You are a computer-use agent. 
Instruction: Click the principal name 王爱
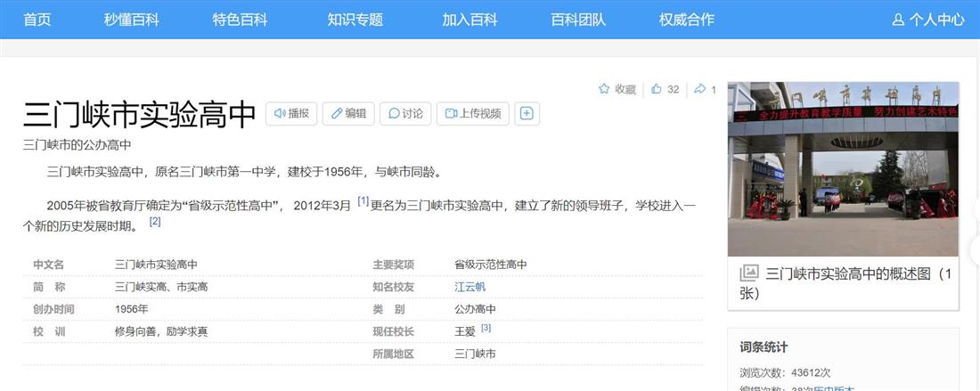pos(465,331)
